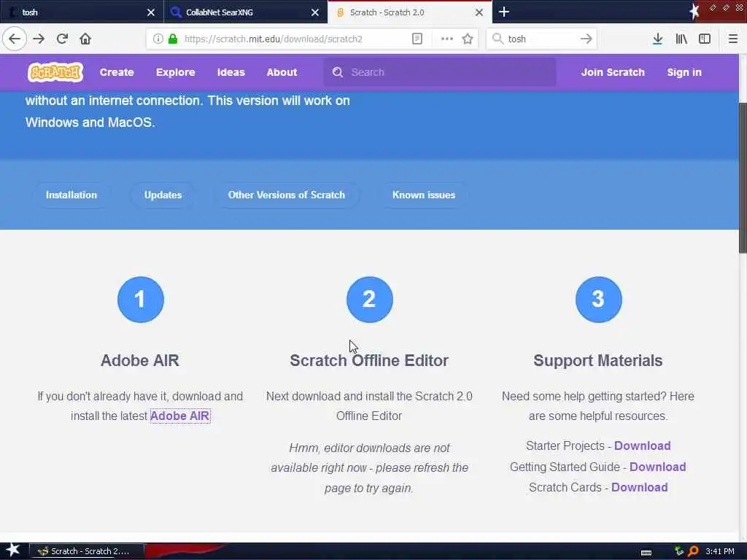Close the CollabNet SearXNG tab

pyautogui.click(x=315, y=12)
